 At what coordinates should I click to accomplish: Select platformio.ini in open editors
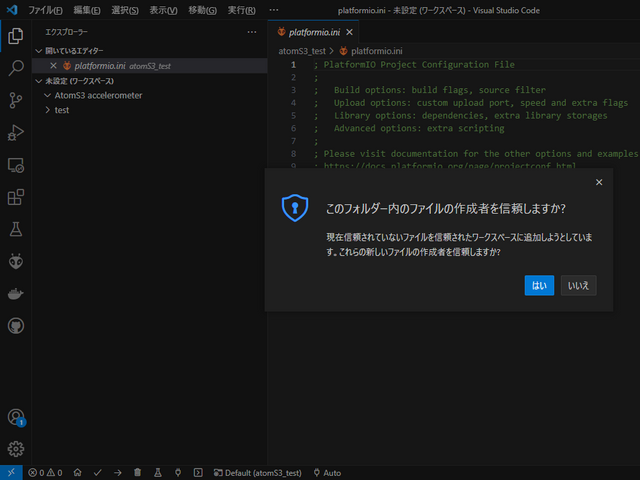point(150,66)
